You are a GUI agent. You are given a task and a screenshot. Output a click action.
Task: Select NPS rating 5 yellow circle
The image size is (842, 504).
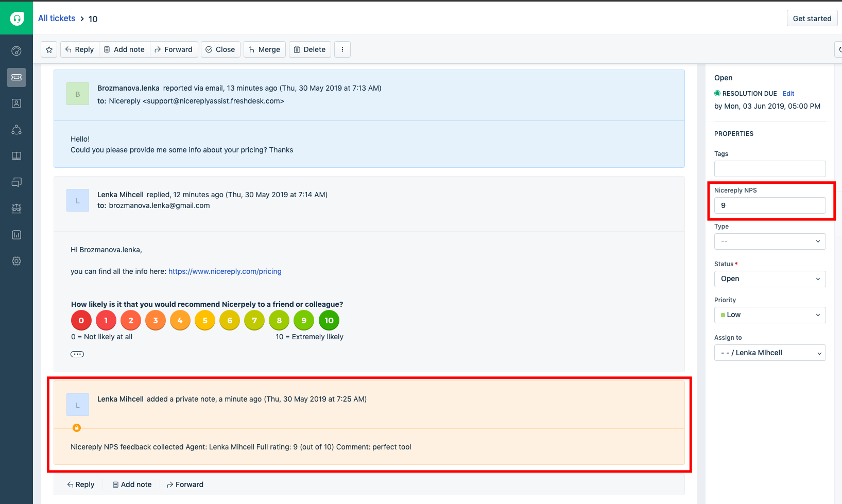pos(205,320)
